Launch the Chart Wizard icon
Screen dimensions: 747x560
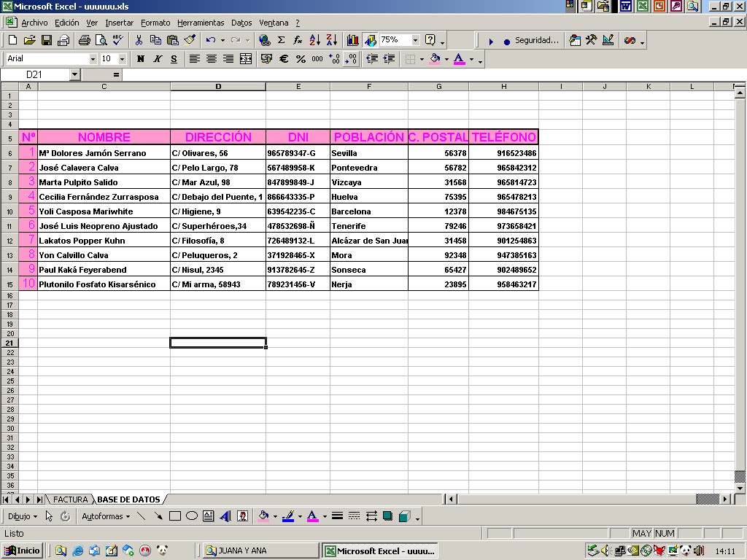pos(353,39)
